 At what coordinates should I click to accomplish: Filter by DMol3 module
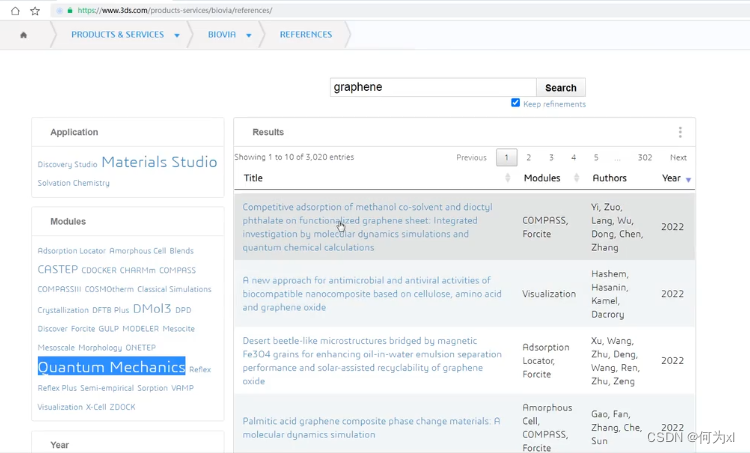click(x=152, y=309)
